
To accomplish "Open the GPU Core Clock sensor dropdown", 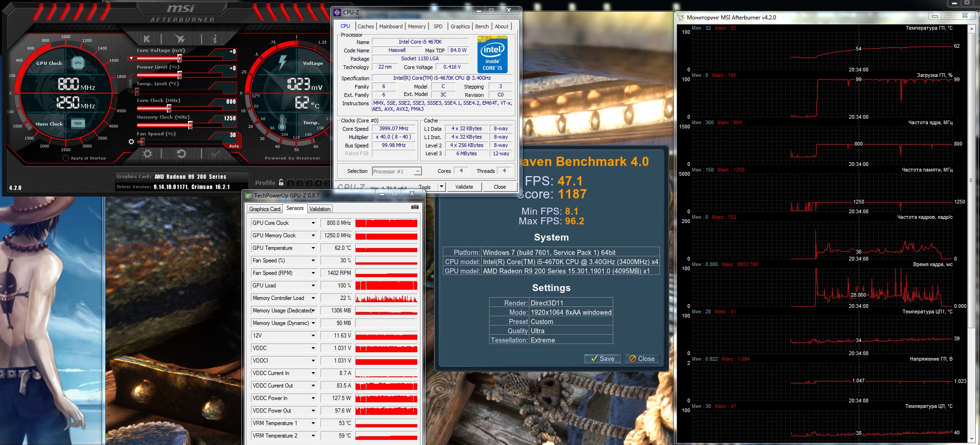I will pos(313,223).
